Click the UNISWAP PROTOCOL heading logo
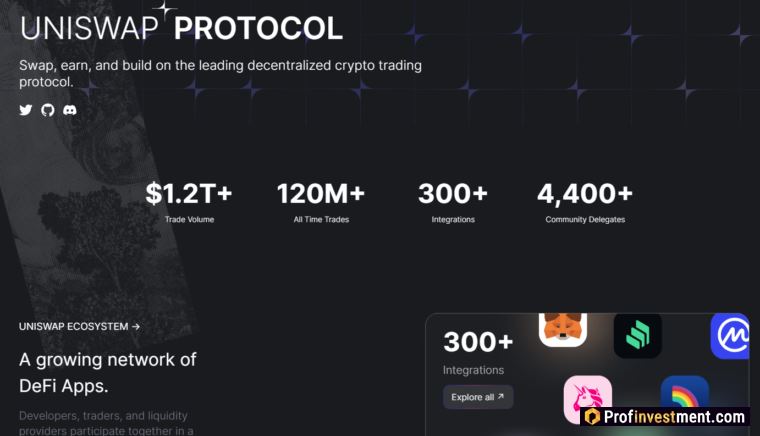The image size is (760, 436). [181, 27]
